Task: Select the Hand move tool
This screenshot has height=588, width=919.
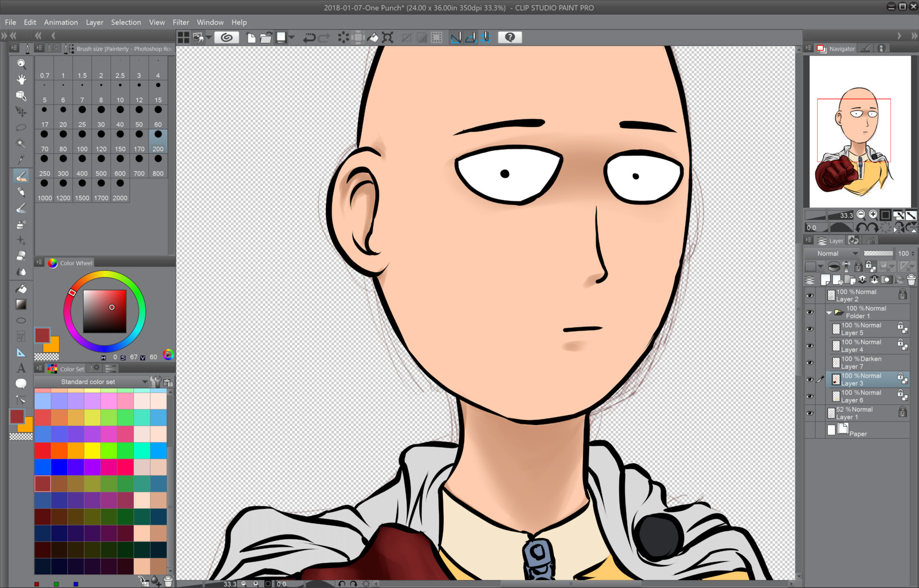Action: point(21,79)
